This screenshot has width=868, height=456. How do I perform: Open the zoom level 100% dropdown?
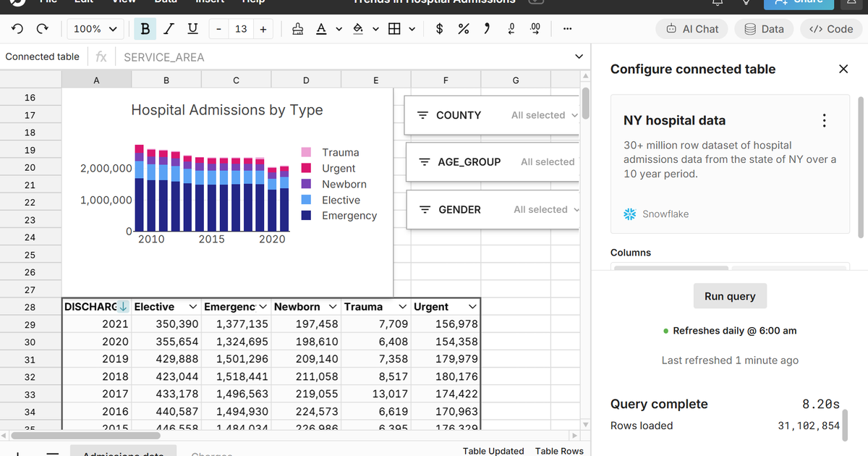click(x=95, y=29)
